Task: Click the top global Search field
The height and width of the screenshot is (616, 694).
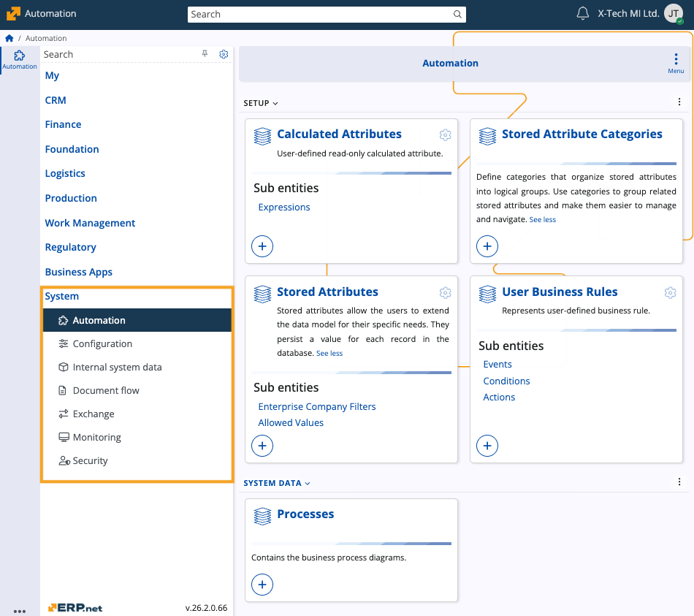Action: click(321, 14)
